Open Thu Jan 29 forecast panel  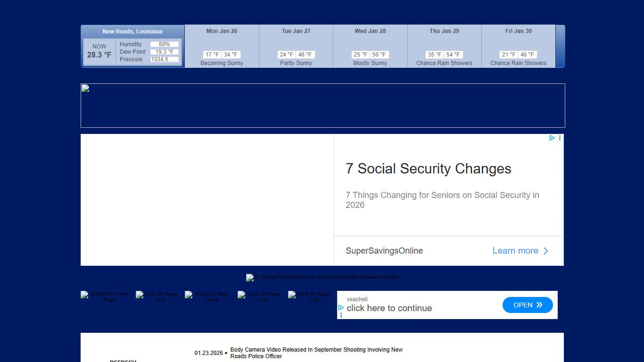click(x=444, y=47)
